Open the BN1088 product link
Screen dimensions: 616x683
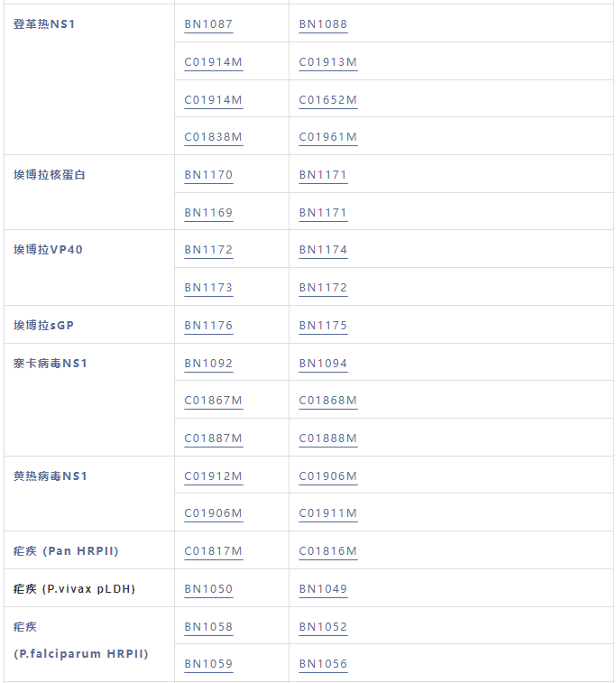coord(323,24)
